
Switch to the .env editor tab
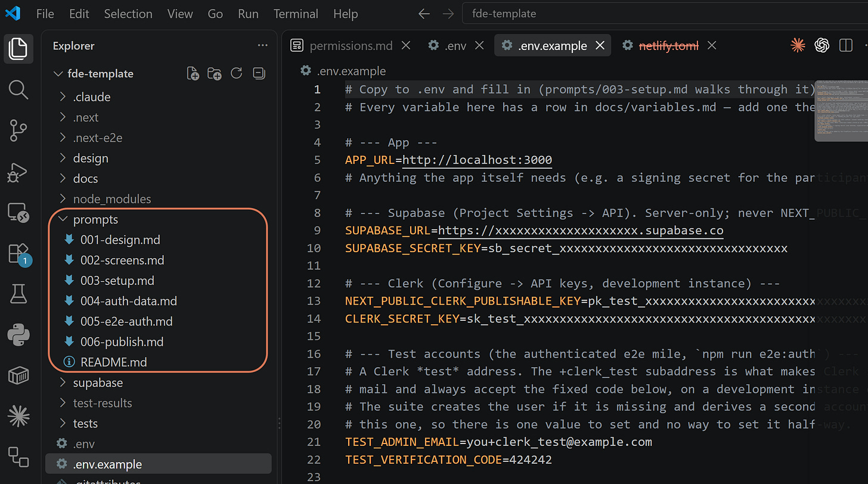tap(455, 45)
